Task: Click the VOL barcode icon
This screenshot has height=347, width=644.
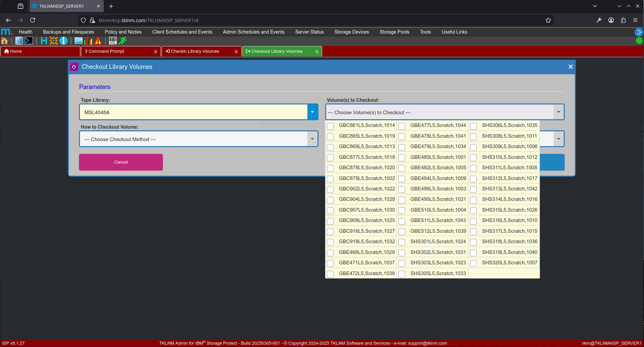Action: [113, 41]
